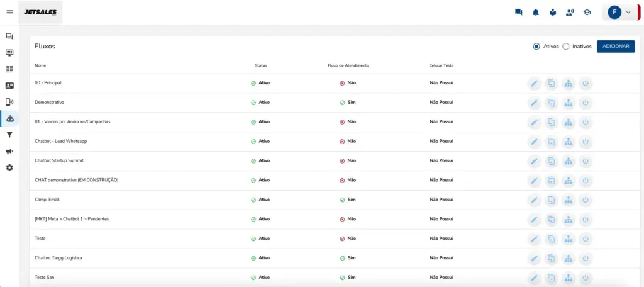The width and height of the screenshot is (644, 287).
Task: Select the Ativos radio button
Action: (x=536, y=47)
